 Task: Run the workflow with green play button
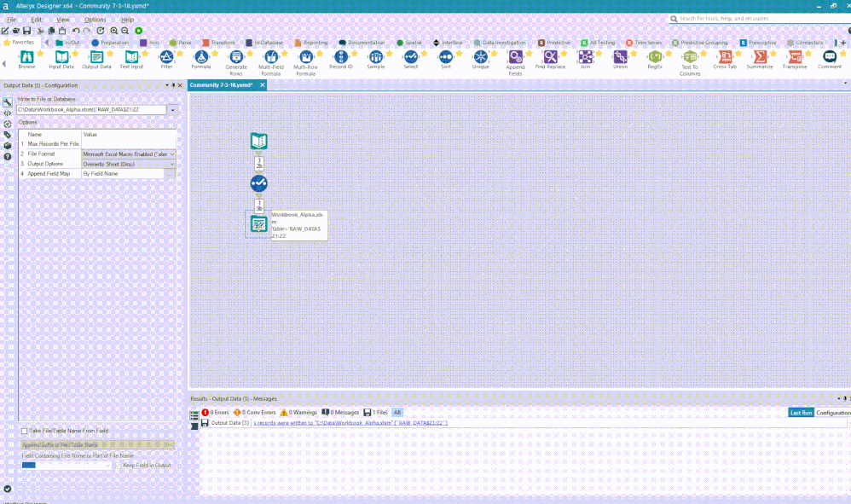point(139,31)
